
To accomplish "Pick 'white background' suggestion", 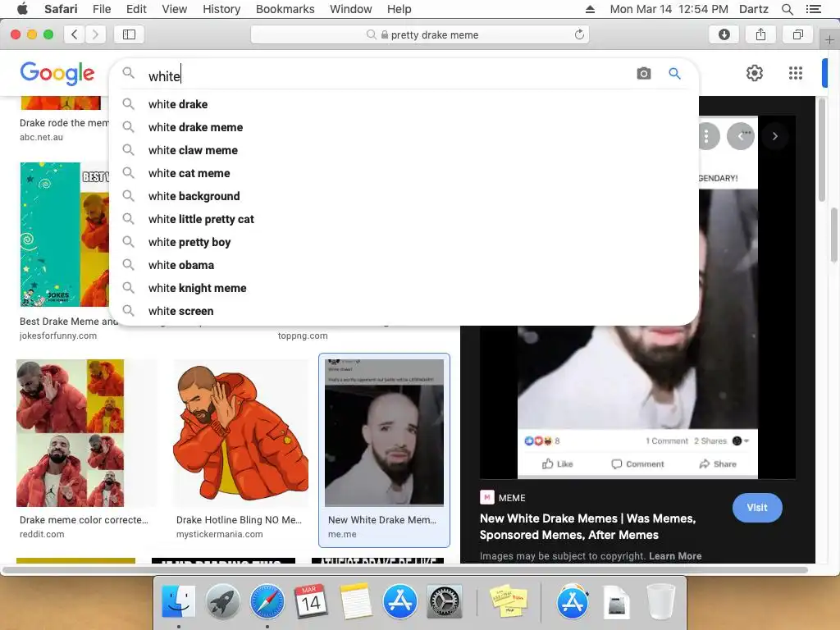I will 404,197.
